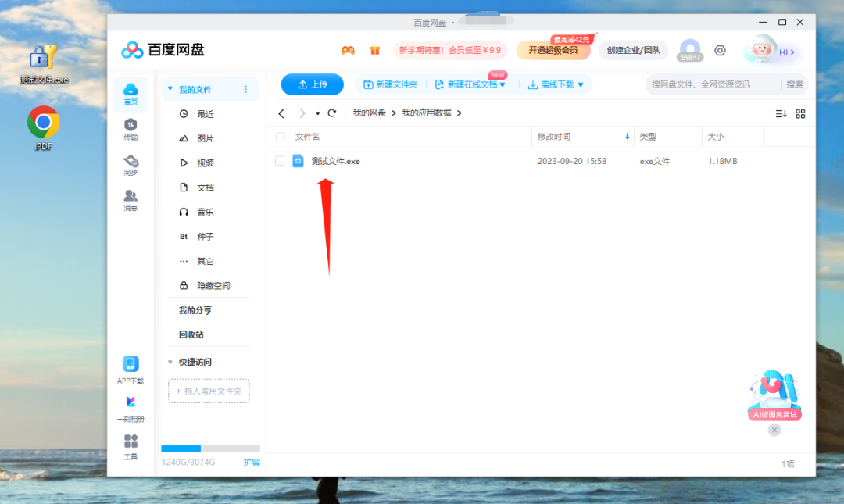Collapse the 快捷访问 section
Viewport: 844px width, 504px height.
170,362
